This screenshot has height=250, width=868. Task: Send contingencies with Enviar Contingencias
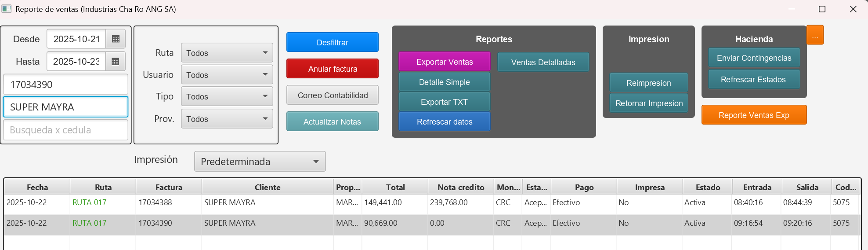click(x=754, y=58)
